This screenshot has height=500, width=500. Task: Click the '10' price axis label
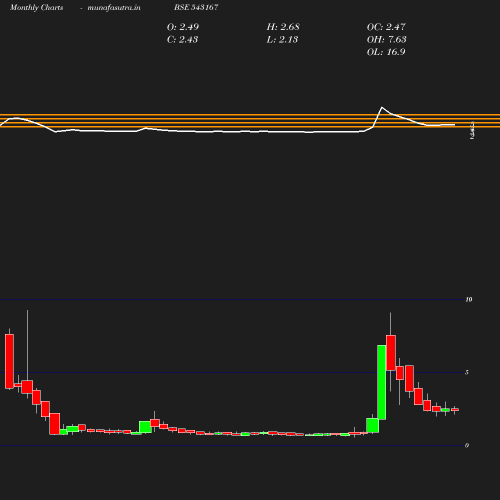coord(469,299)
